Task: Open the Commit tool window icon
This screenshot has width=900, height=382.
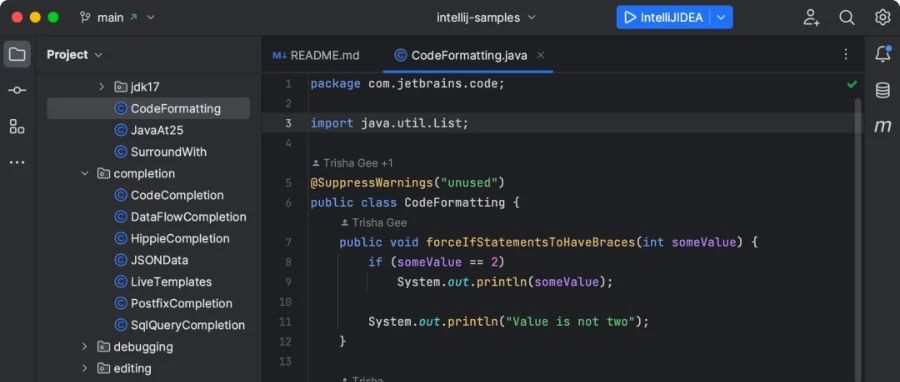Action: click(17, 91)
